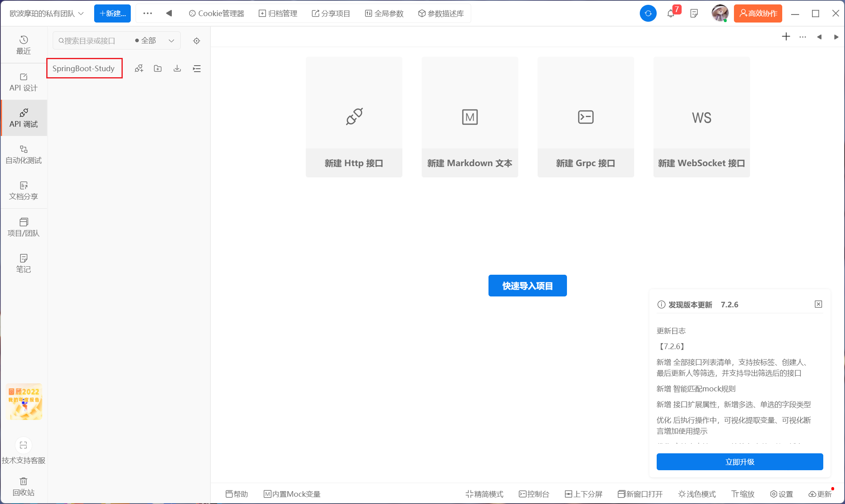Toggle simplified mode (精简模式)
This screenshot has width=845, height=504.
484,494
